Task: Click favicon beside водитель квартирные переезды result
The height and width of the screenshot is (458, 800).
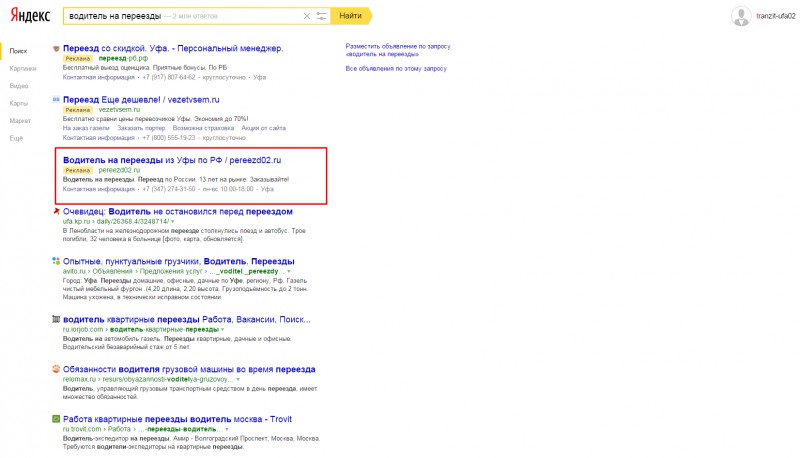Action: pos(56,319)
